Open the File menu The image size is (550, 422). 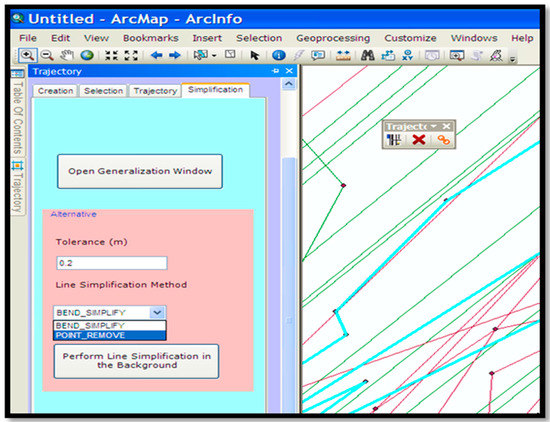pos(28,38)
